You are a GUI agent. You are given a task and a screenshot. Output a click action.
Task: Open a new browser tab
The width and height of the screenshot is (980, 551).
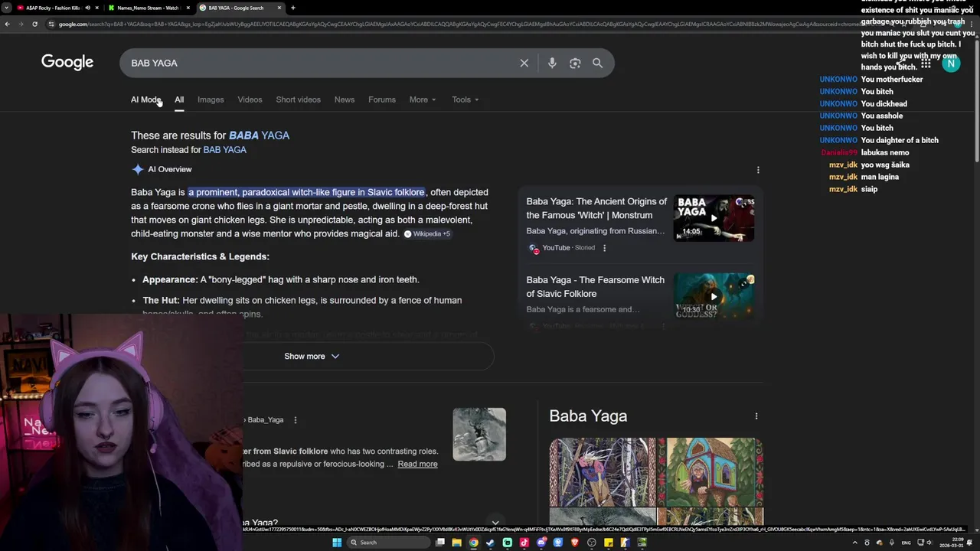(293, 8)
